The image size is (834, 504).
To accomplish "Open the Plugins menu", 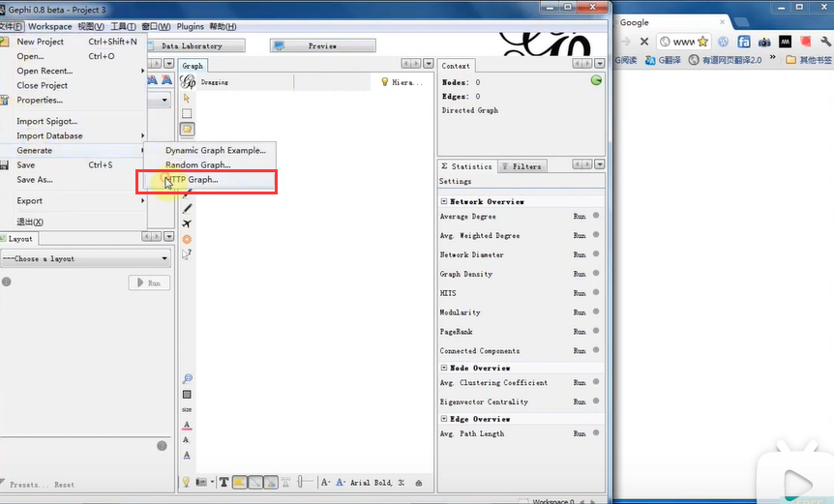I will pos(190,26).
